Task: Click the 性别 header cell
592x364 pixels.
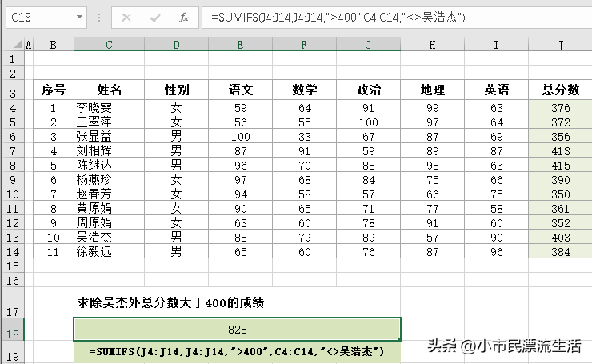Action: click(x=176, y=90)
